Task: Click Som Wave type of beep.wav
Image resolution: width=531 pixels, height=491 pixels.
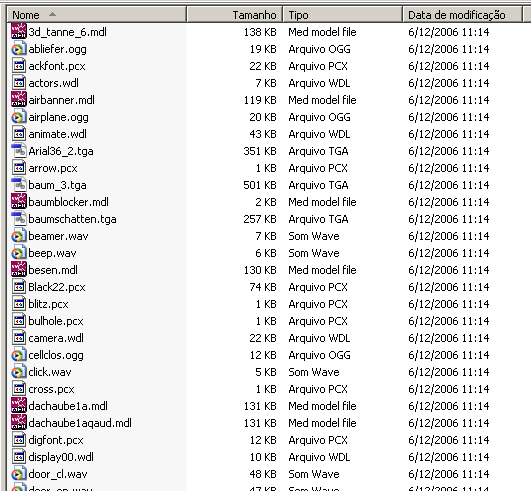Action: 314,253
